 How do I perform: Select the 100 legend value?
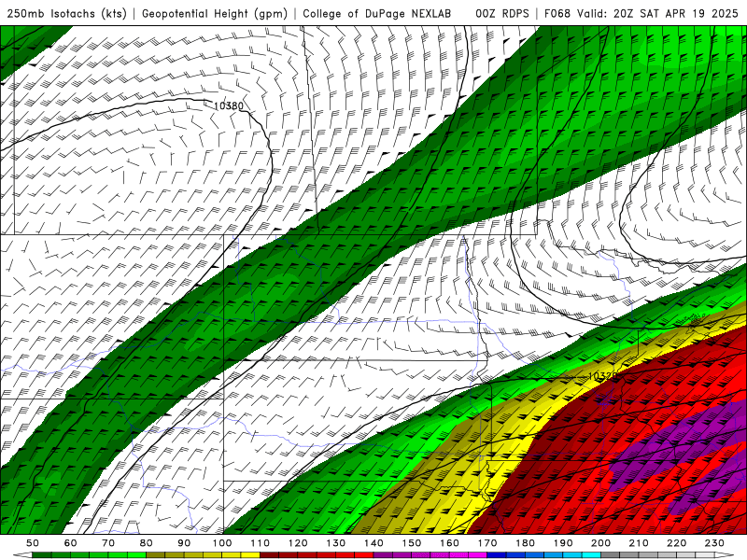coord(222,543)
